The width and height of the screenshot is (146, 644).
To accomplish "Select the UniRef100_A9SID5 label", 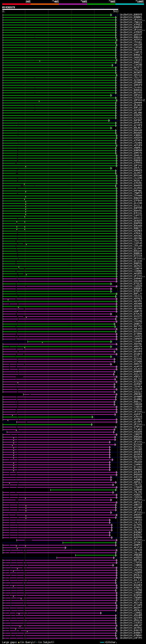I will 131,45.
